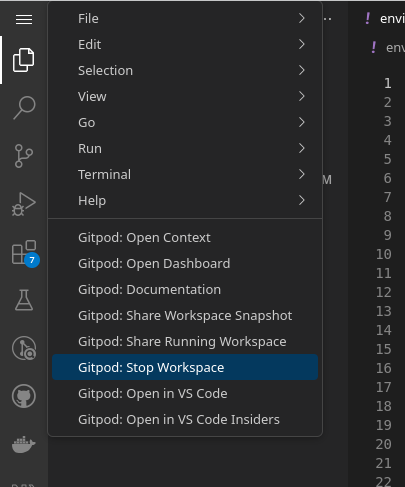
Task: Open the Explorer view icon
Action: [x=24, y=60]
